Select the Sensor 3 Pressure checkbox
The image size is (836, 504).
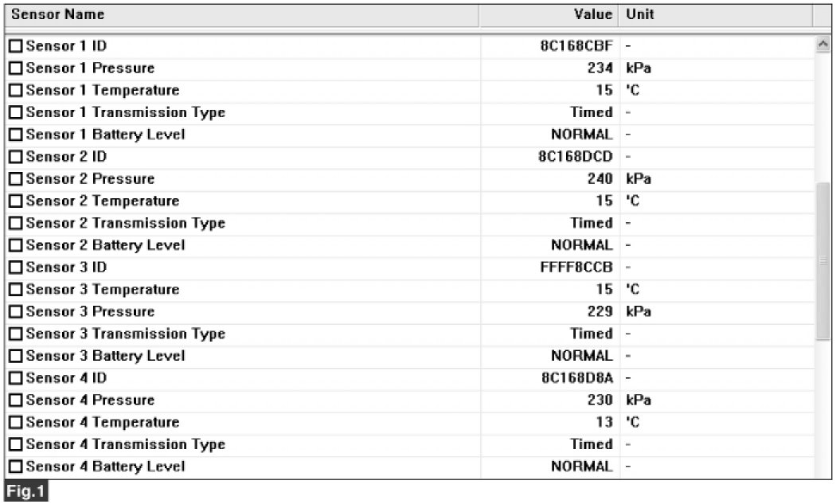pos(16,312)
